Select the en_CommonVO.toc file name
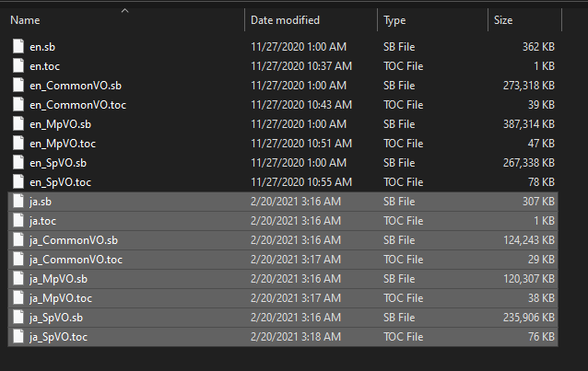Image resolution: width=588 pixels, height=371 pixels. pyautogui.click(x=77, y=104)
